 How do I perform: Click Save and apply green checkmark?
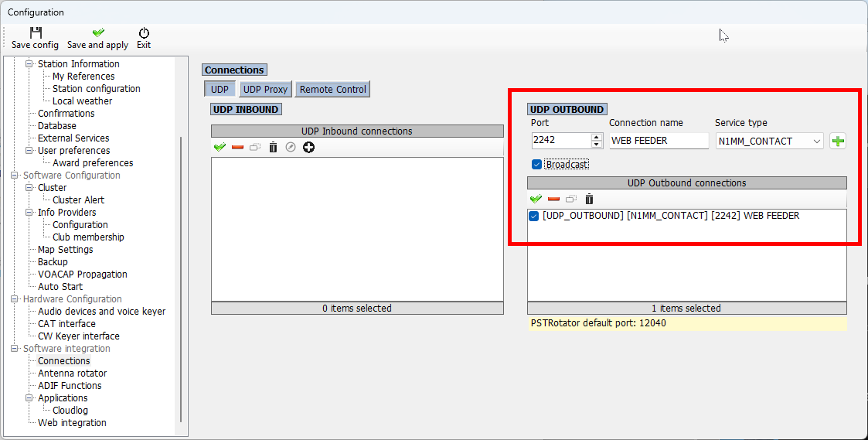click(98, 32)
